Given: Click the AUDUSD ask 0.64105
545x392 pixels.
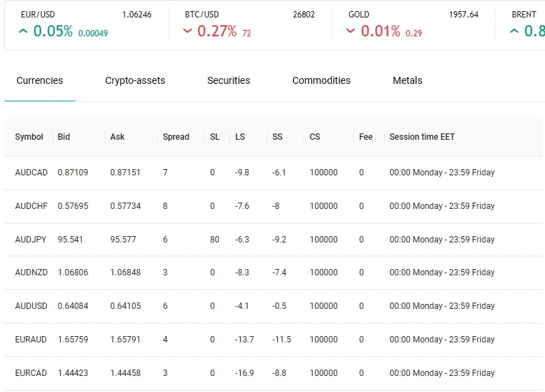Looking at the screenshot, I should pyautogui.click(x=125, y=306).
